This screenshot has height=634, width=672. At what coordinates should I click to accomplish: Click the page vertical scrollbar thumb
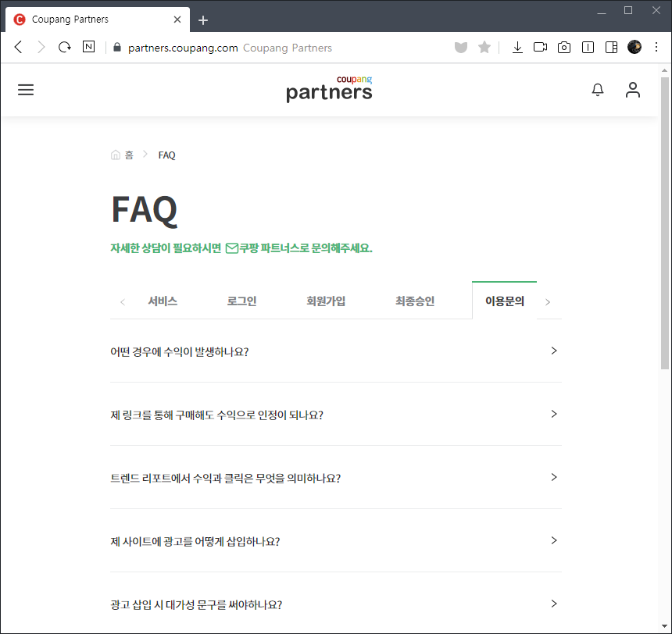point(665,223)
